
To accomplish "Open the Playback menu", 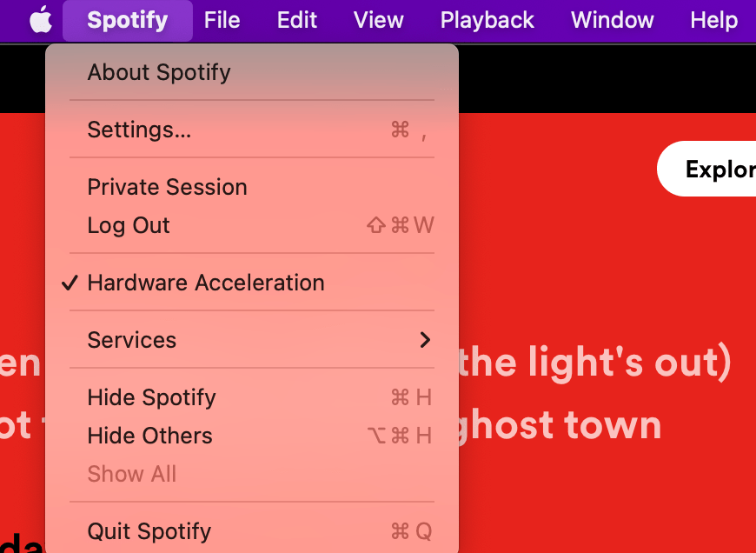I will [x=487, y=20].
